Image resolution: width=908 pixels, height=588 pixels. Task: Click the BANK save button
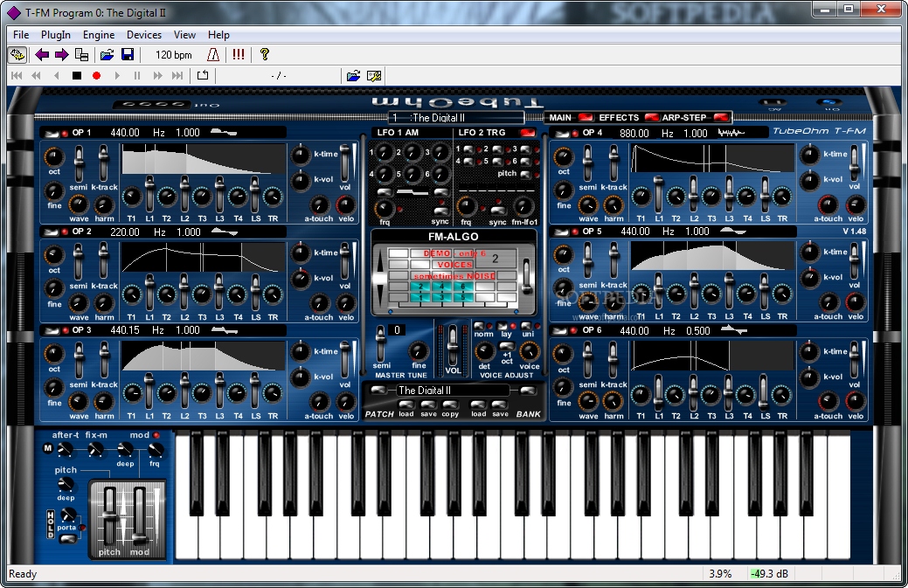tap(500, 405)
